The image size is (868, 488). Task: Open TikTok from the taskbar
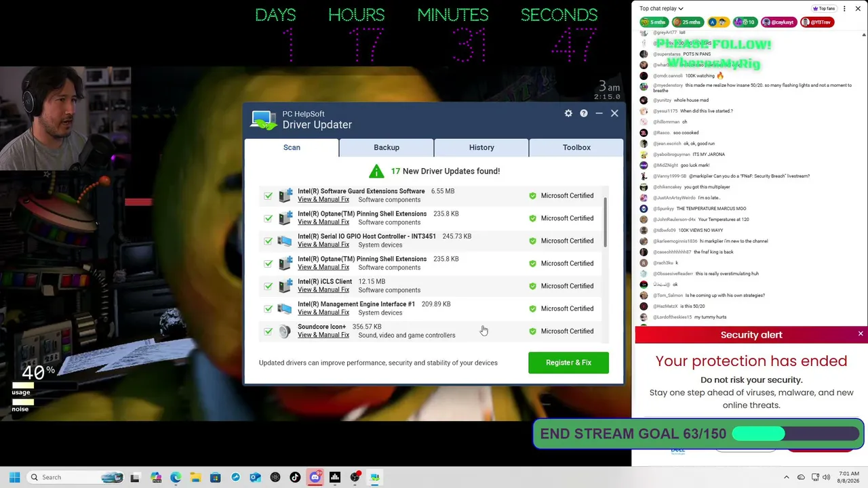[295, 477]
